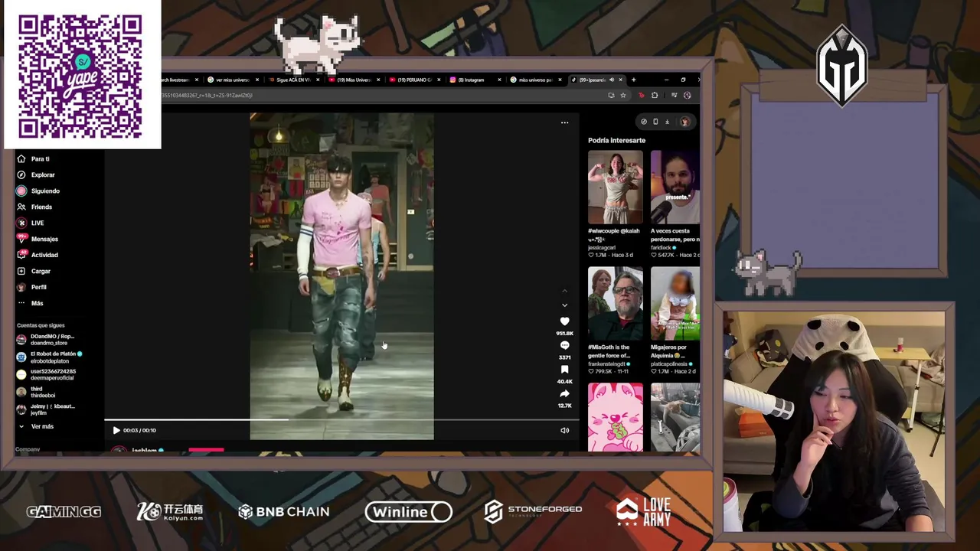
Task: Share the video with arrow icon
Action: [x=564, y=394]
